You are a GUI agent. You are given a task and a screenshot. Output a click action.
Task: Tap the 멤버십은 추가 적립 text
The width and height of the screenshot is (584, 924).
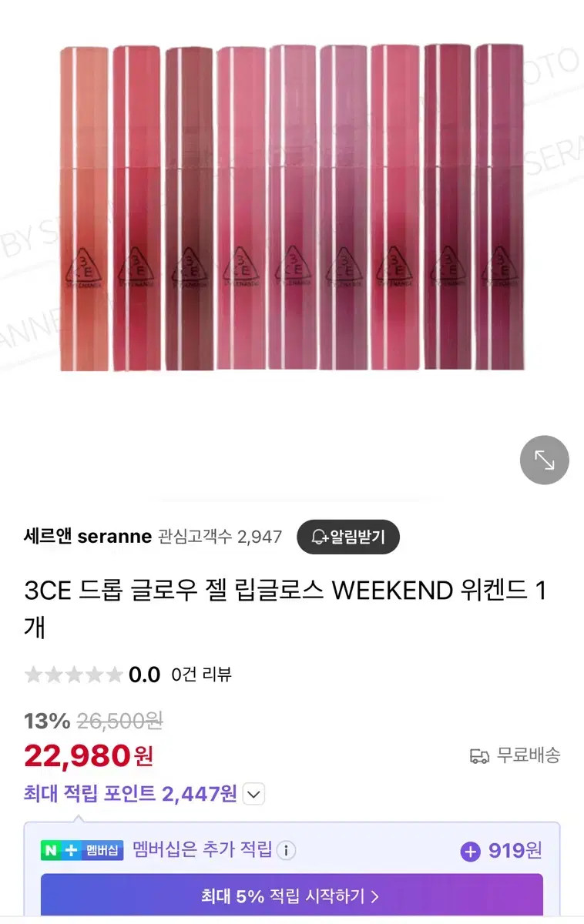pos(202,851)
